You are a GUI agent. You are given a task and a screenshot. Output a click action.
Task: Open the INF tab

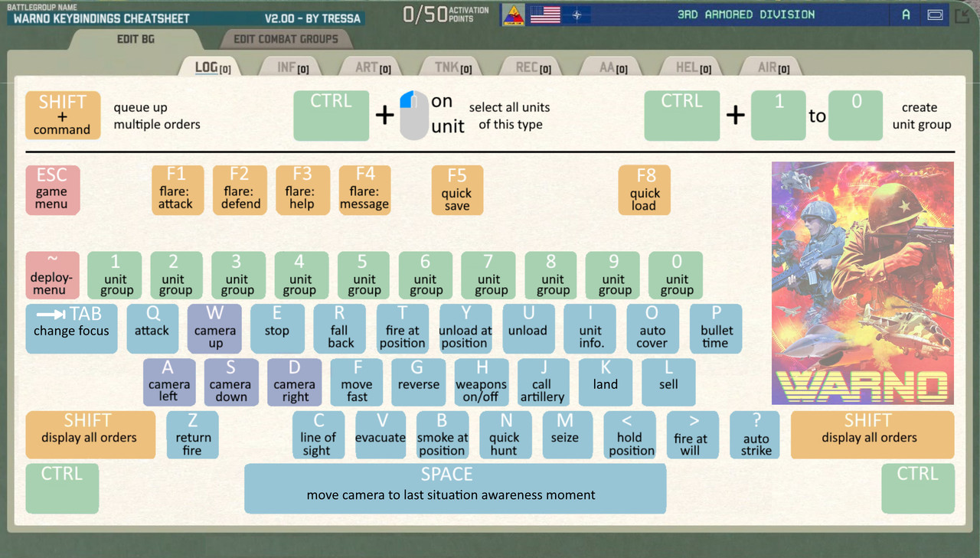291,67
